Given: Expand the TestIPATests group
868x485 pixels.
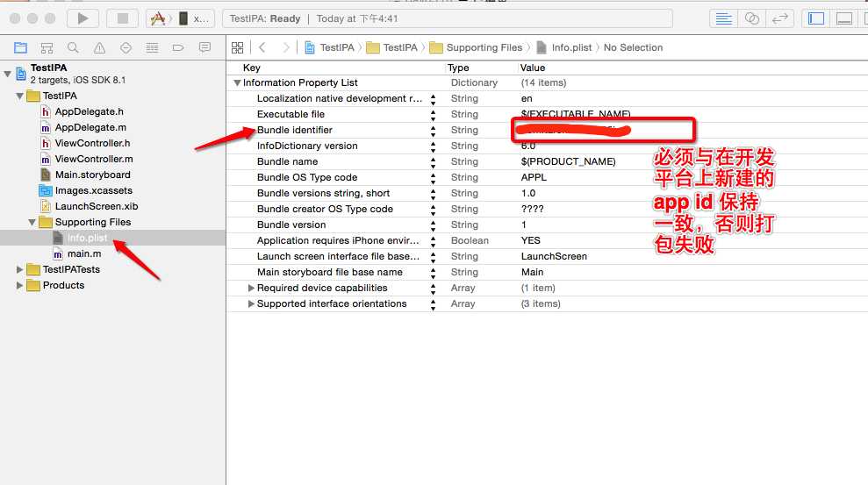Looking at the screenshot, I should (19, 269).
